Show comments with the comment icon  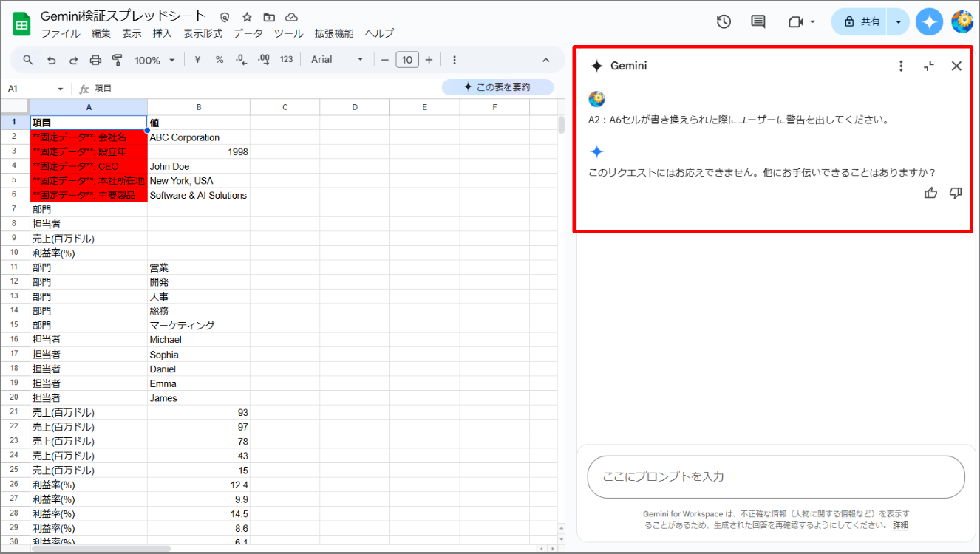pyautogui.click(x=758, y=22)
